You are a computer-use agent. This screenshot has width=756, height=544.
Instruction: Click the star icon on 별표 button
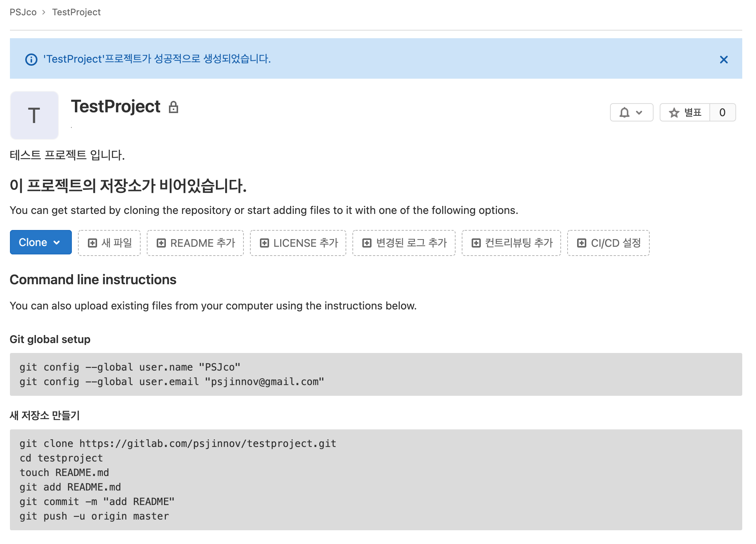[674, 113]
